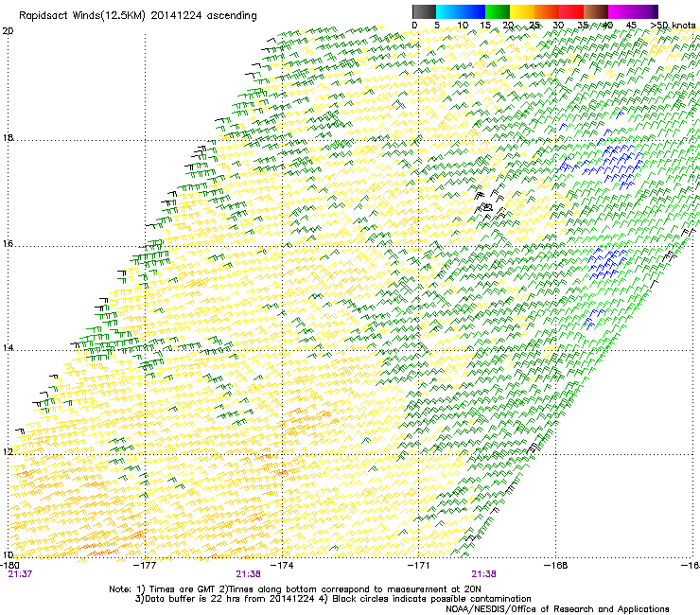
Task: Click the '>50 knots' legend label
Action: (x=673, y=26)
